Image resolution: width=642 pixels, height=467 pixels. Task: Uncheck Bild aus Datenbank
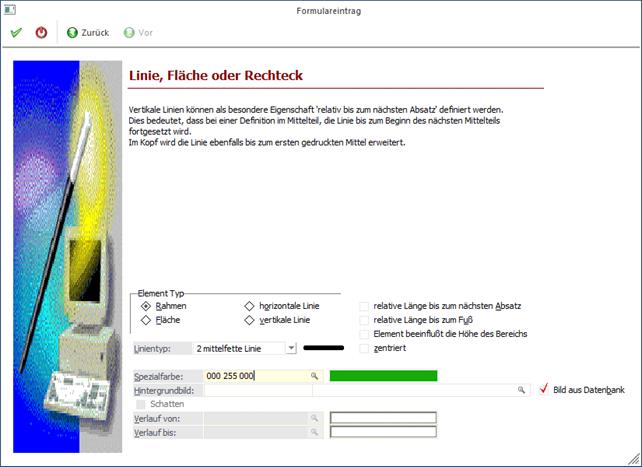coord(544,389)
